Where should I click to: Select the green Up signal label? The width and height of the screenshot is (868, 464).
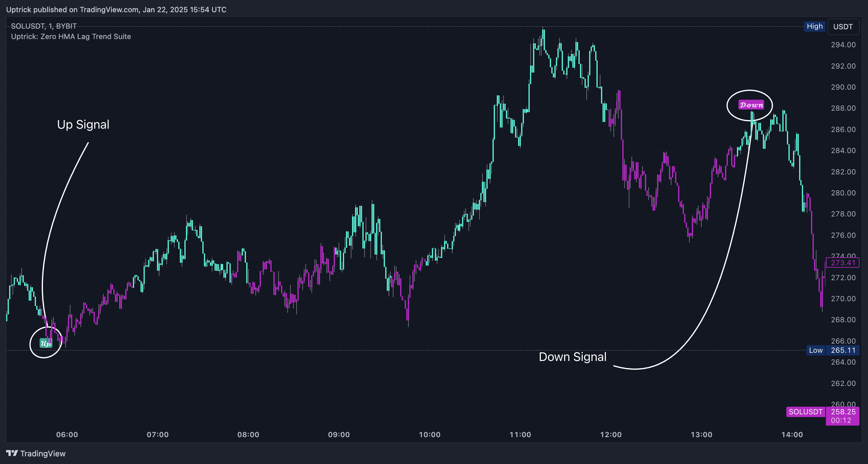pyautogui.click(x=46, y=343)
